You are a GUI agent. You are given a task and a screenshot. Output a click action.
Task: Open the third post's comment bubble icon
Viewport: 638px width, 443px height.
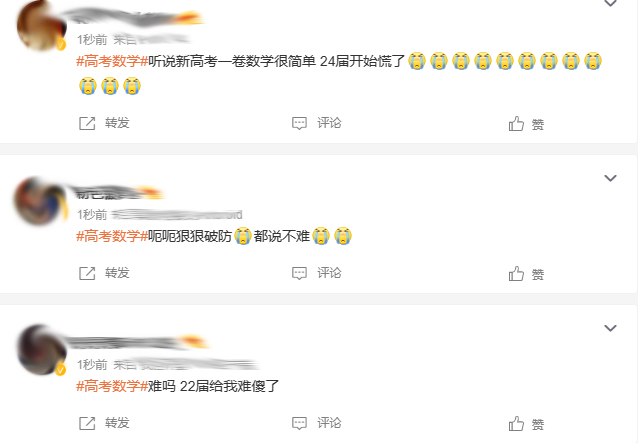(299, 423)
